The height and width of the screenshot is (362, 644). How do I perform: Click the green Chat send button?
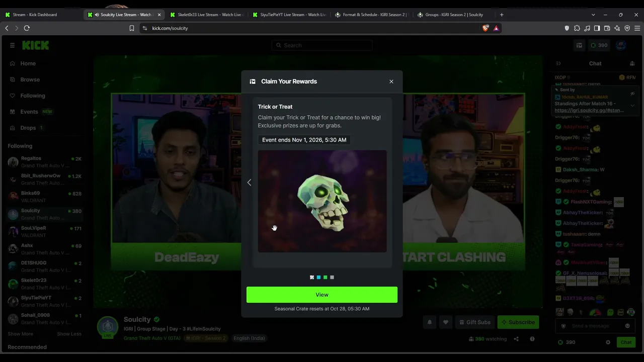[x=626, y=342]
